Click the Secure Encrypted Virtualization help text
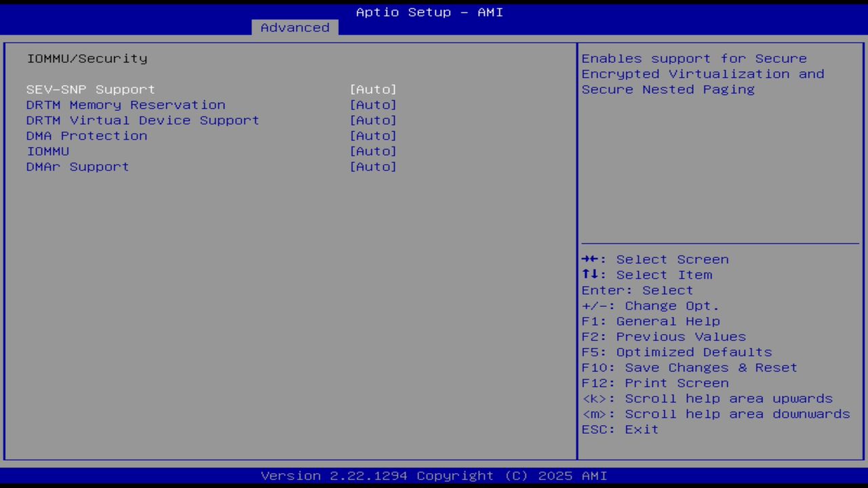The width and height of the screenshot is (868, 488). tap(703, 73)
